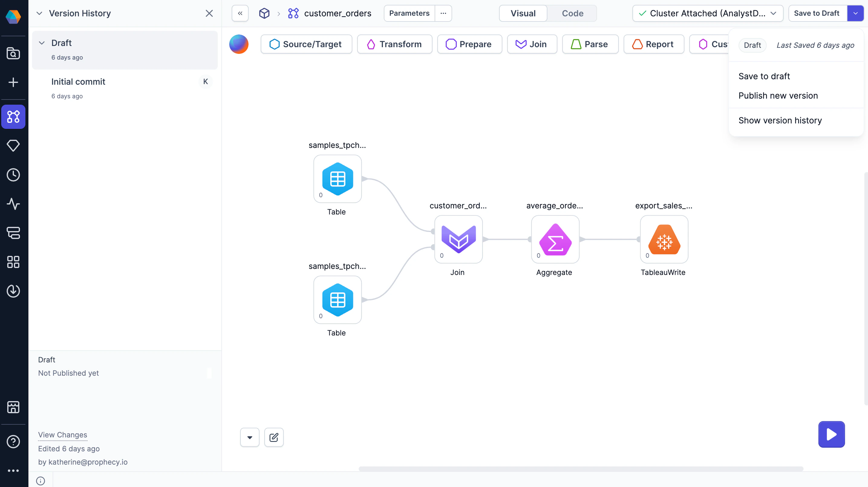The image size is (868, 487).
Task: Open the Source/Target gem menu
Action: pos(306,44)
